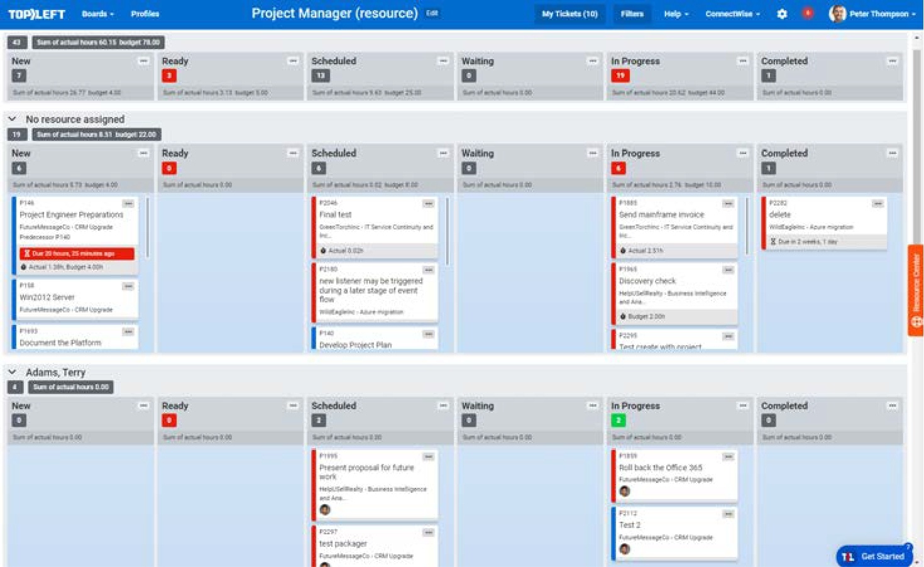Viewport: 924px width, 567px height.
Task: Open Peter Thompson user menu
Action: click(874, 14)
